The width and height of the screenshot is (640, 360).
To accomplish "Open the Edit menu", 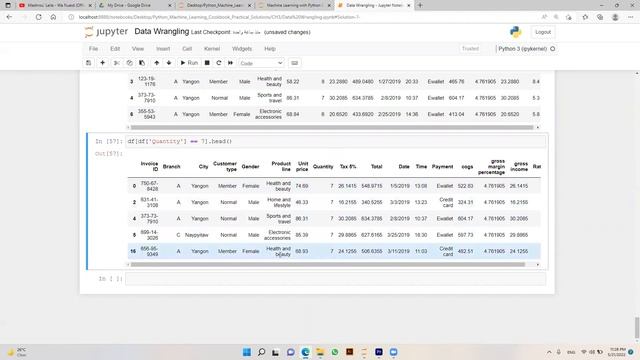I will 115,49.
